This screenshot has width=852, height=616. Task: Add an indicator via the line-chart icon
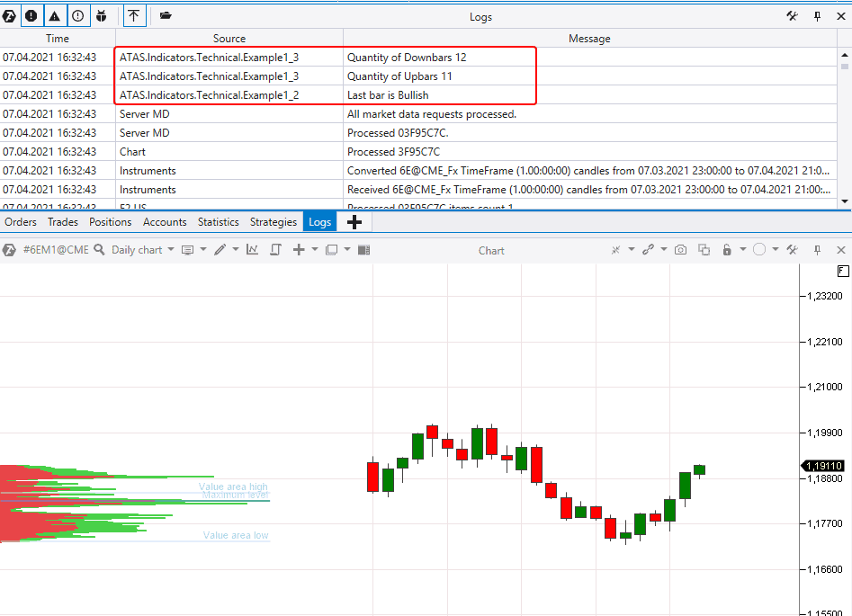252,250
